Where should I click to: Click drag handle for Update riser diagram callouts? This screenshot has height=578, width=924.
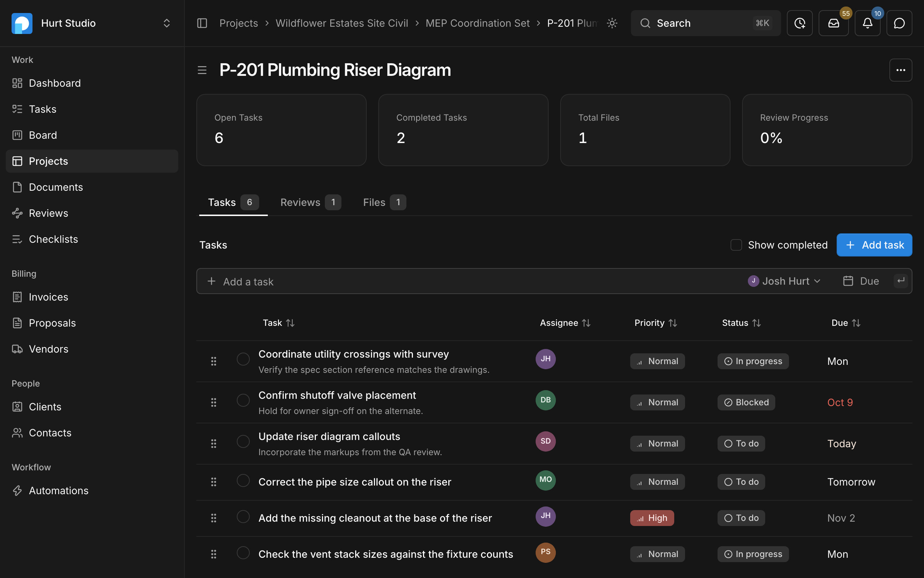point(213,444)
